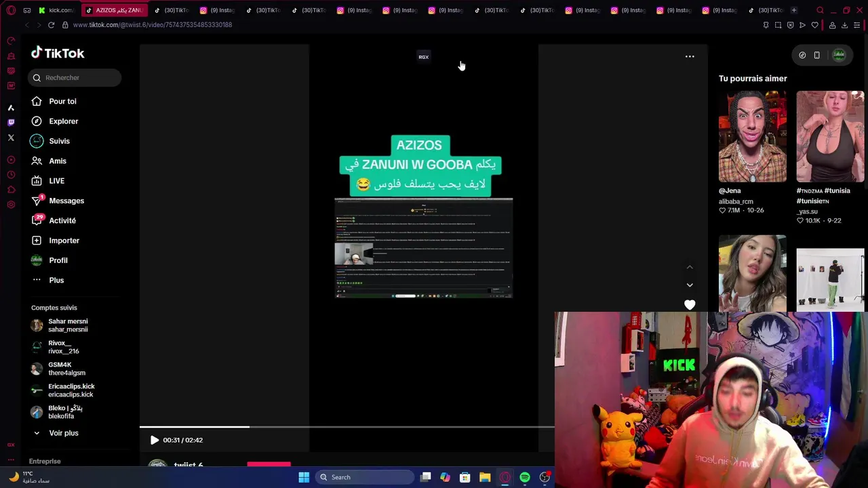The image size is (868, 488).
Task: Click the Tu pourrais aimer heading
Action: coord(753,79)
